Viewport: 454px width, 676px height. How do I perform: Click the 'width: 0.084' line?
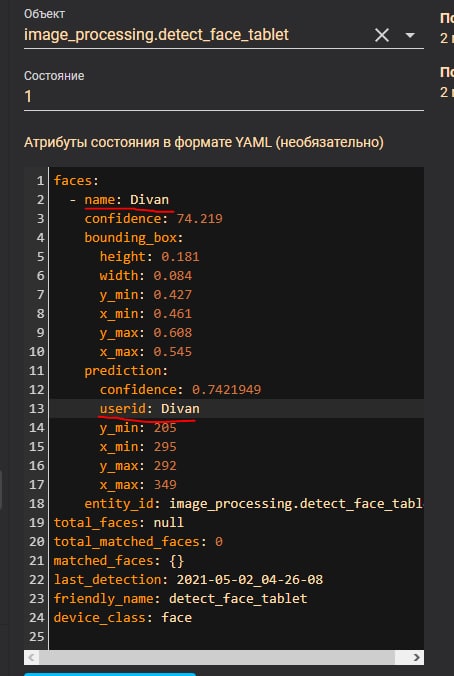coord(146,275)
